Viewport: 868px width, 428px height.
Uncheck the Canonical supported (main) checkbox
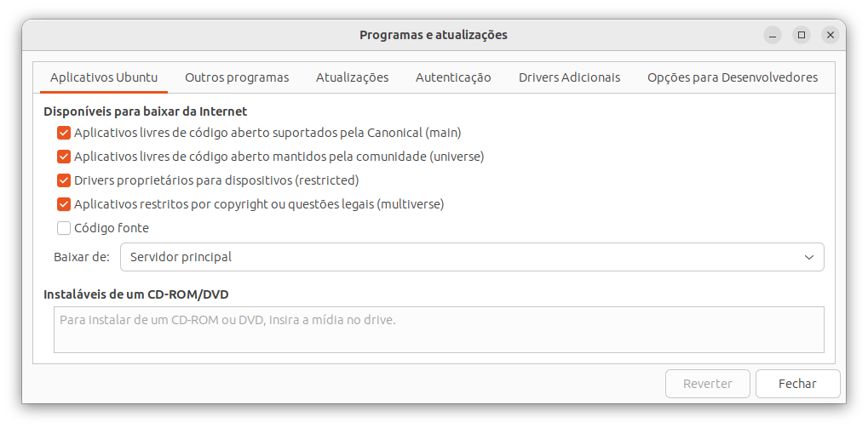(x=64, y=133)
